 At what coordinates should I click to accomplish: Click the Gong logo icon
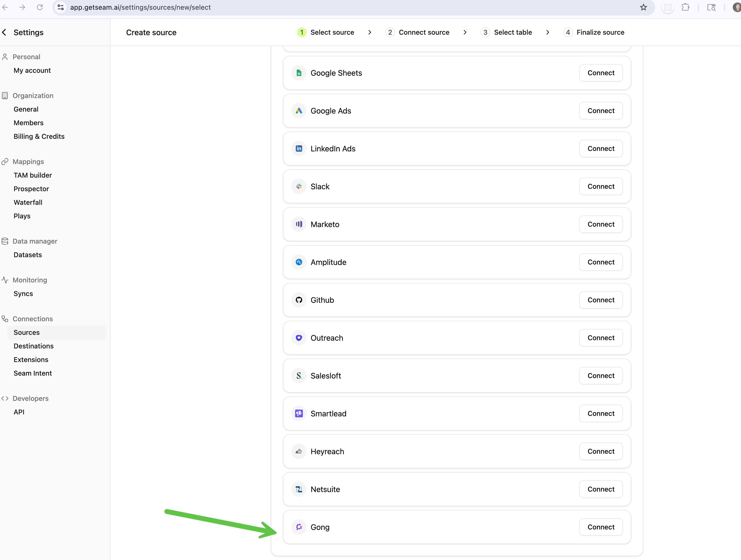click(x=299, y=527)
